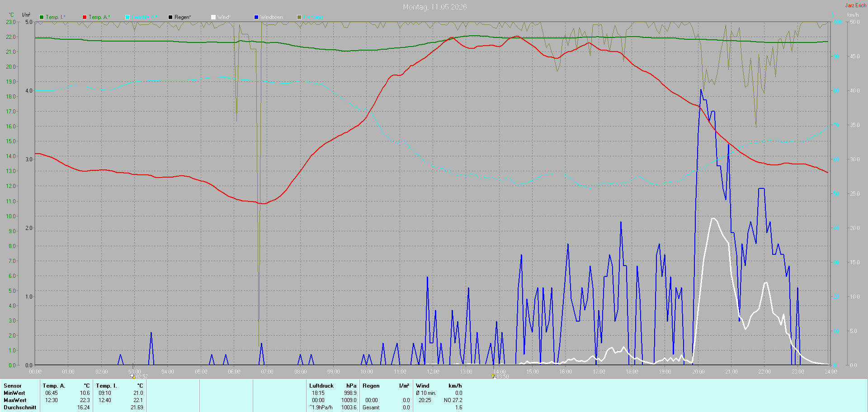This screenshot has height=412, width=868.
Task: Click the Temp. I. maximum value "22.1"
Action: click(x=138, y=400)
